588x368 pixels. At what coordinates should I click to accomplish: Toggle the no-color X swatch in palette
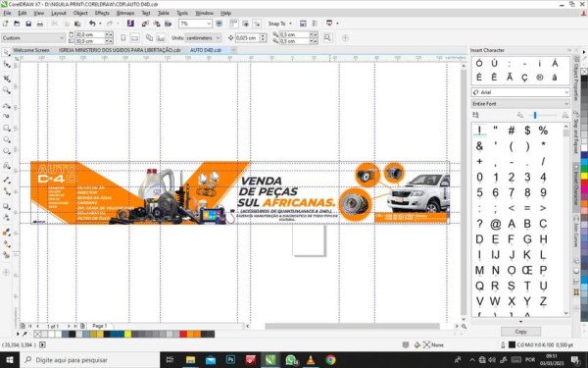click(37, 334)
